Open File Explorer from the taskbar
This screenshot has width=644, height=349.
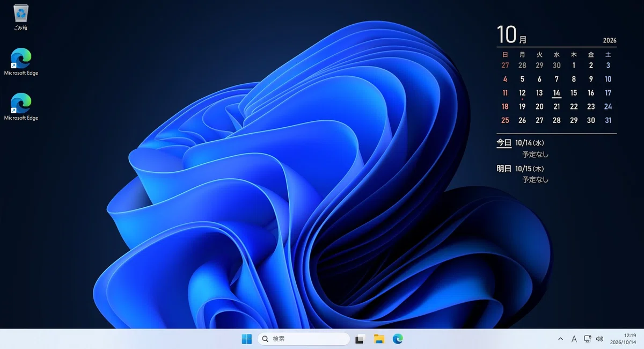pos(379,339)
